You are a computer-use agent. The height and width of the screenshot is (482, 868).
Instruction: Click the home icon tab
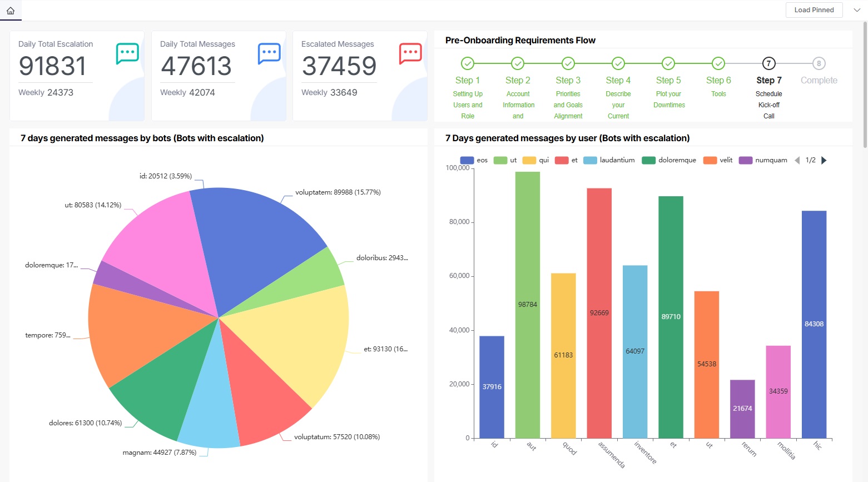(x=11, y=11)
